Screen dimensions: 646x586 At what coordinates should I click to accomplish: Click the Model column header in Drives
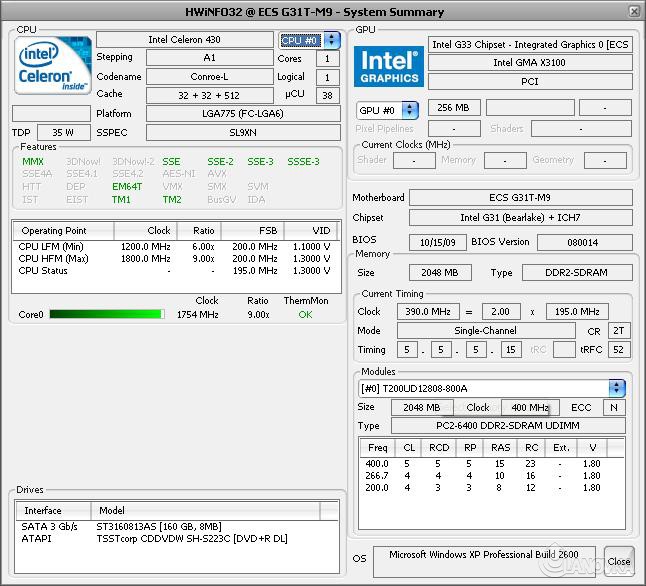[x=112, y=510]
